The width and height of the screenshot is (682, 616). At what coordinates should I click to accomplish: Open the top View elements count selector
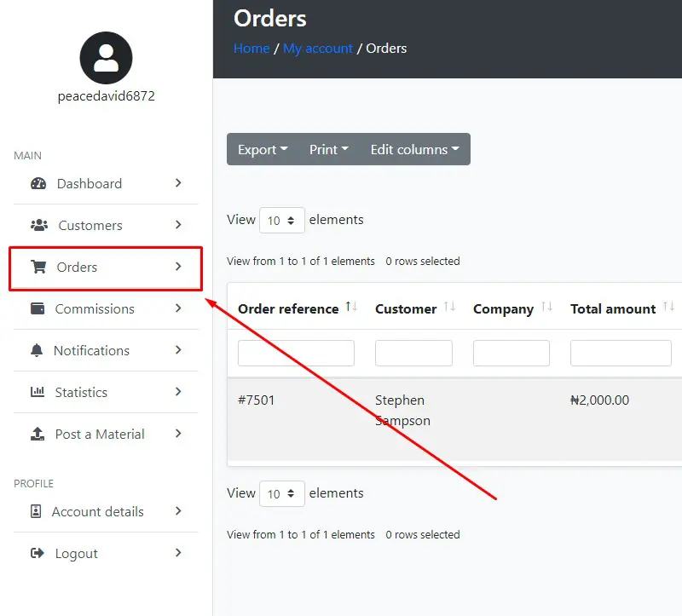pos(281,220)
